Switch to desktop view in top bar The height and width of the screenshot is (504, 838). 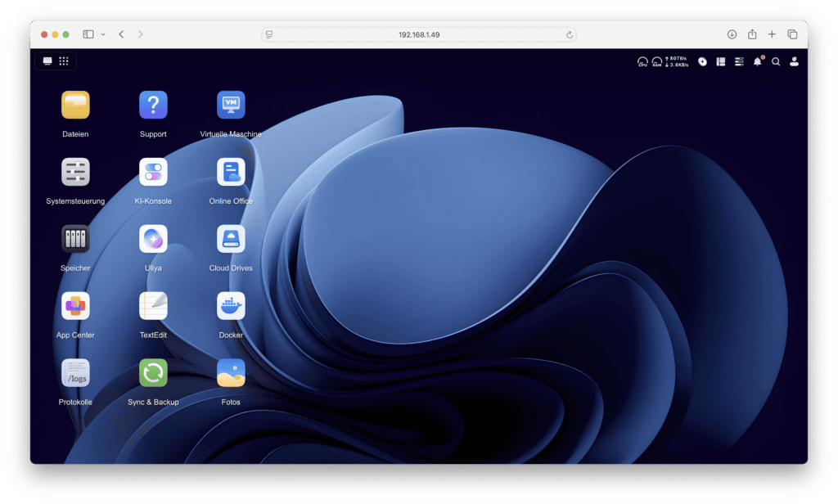click(x=47, y=61)
